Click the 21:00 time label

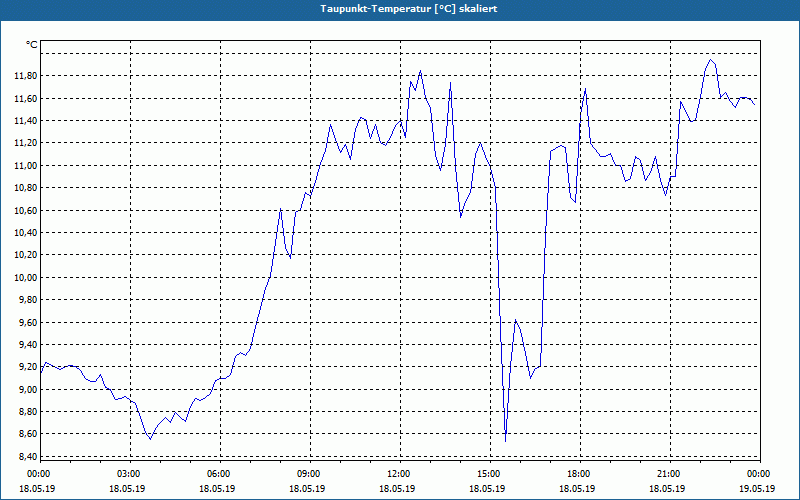667,474
